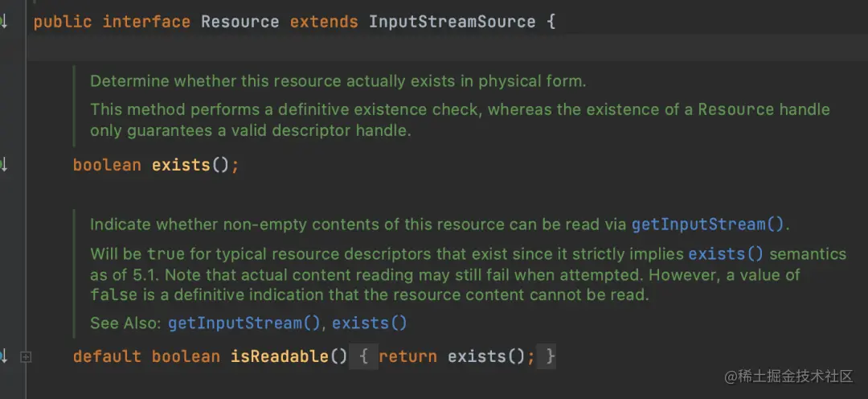Open exists() in the See Also list

(x=369, y=323)
